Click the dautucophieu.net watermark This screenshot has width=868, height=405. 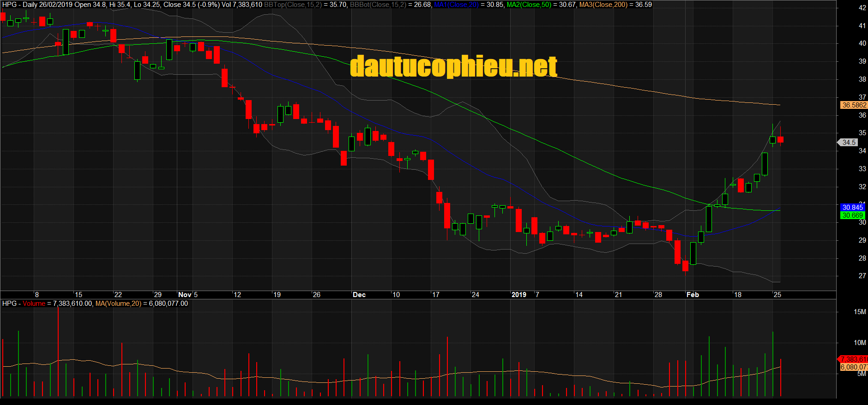click(x=453, y=66)
